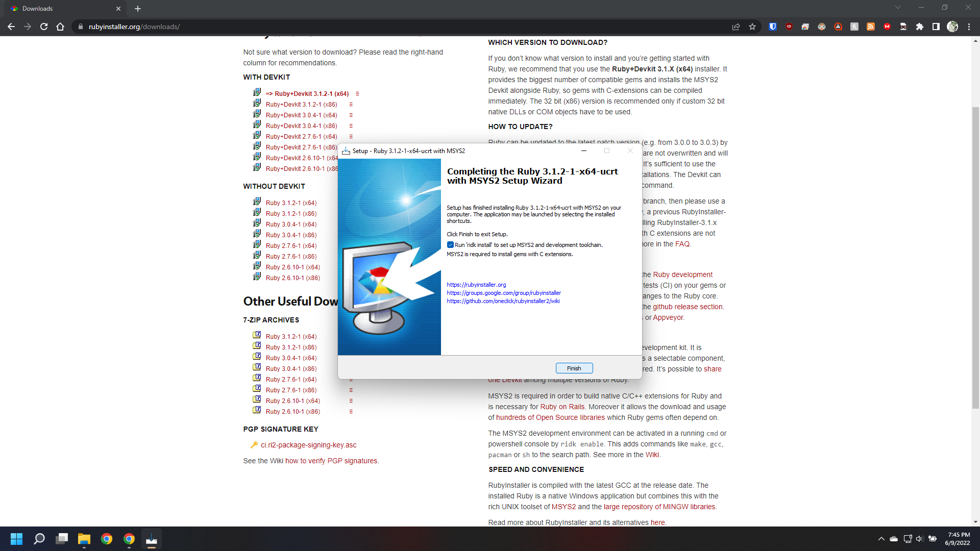The width and height of the screenshot is (980, 551).
Task: Click installer icon beside Ruby 3.0.4-1 (x64) without Devkit
Action: [257, 223]
